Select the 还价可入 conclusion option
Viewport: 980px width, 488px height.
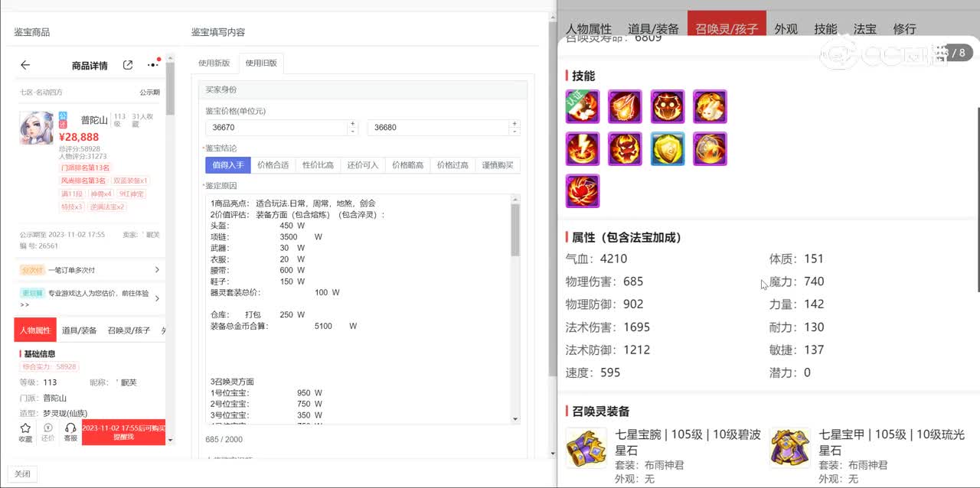point(363,164)
